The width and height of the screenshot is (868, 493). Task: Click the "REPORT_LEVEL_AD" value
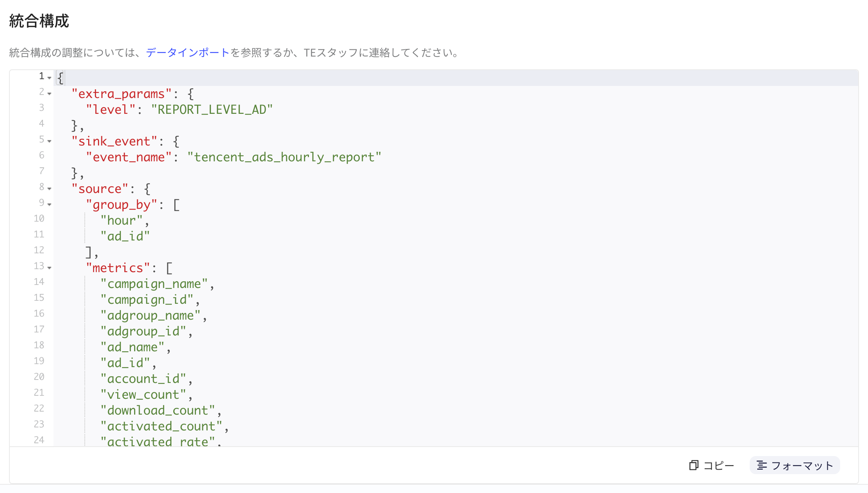click(212, 110)
